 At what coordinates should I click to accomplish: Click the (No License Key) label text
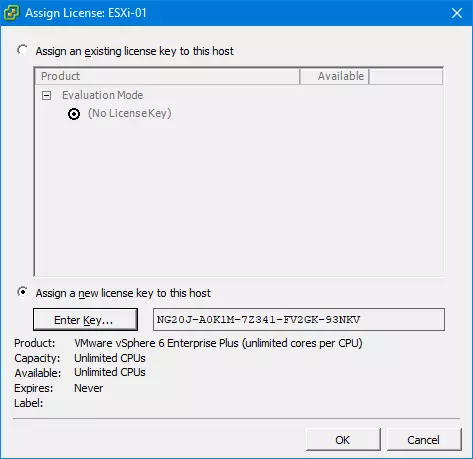tap(130, 113)
